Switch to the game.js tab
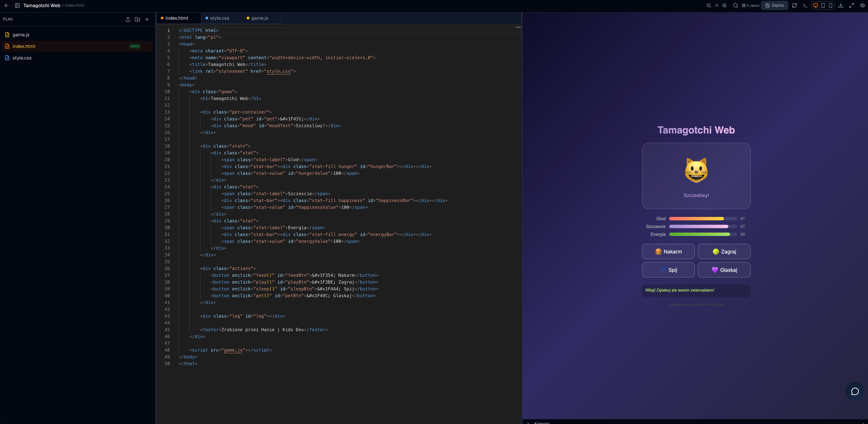Viewport: 868px width, 424px height. coord(259,18)
